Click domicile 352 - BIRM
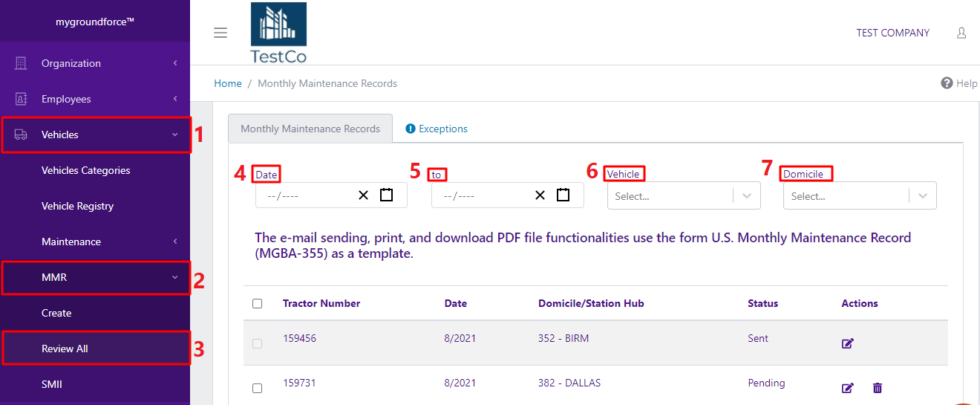This screenshot has width=980, height=405. click(x=565, y=338)
